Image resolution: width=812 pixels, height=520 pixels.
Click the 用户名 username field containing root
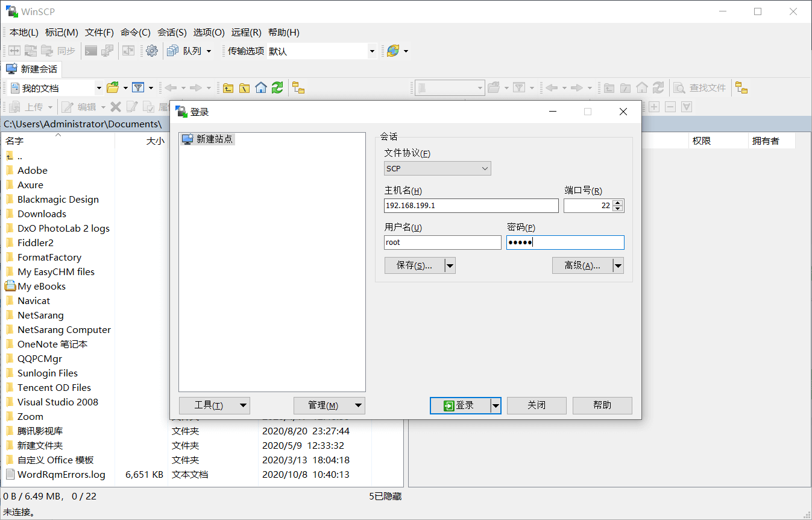click(442, 243)
